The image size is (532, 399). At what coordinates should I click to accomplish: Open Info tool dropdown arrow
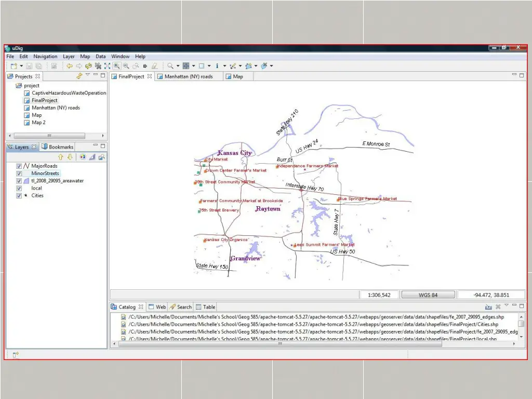pyautogui.click(x=224, y=66)
